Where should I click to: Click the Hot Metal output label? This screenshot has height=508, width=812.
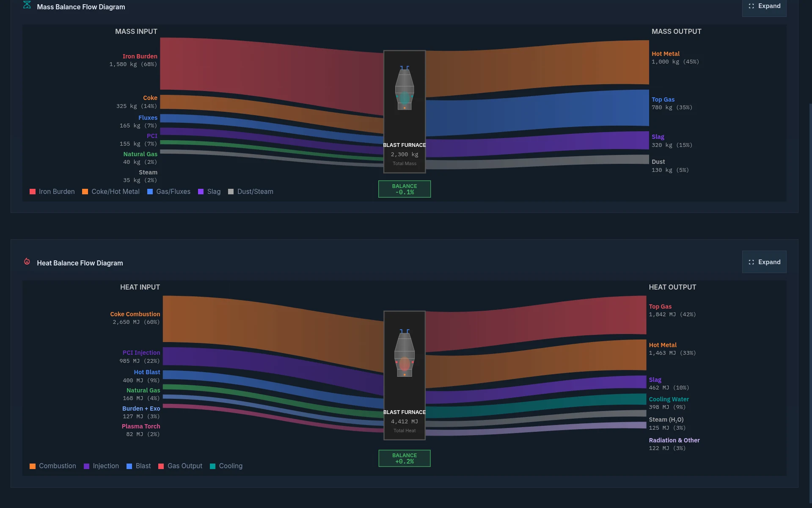(665, 53)
